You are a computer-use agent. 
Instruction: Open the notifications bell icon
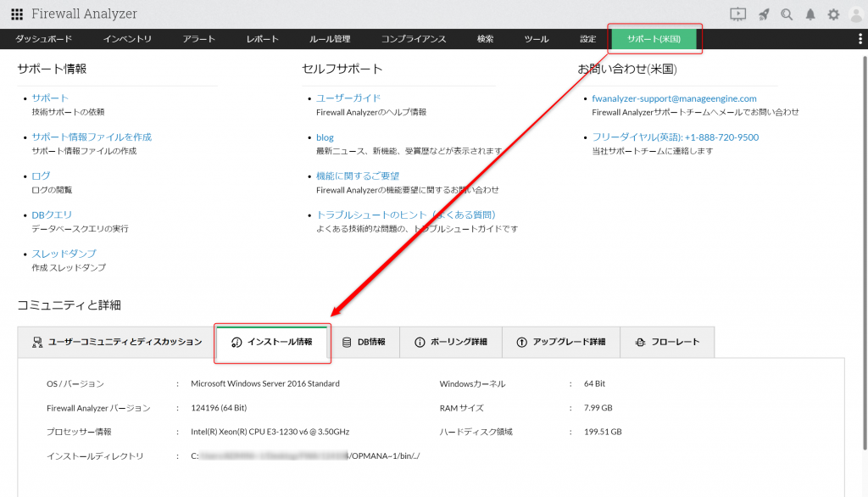pos(810,14)
